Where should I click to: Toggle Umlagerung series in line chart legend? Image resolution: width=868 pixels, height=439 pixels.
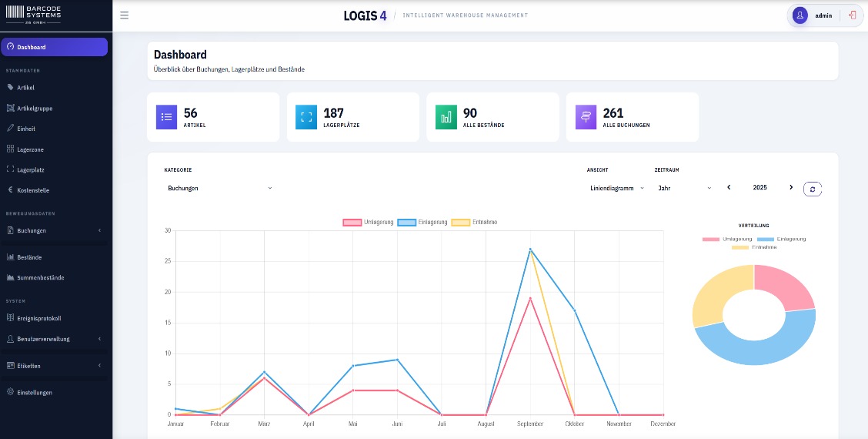pyautogui.click(x=368, y=223)
